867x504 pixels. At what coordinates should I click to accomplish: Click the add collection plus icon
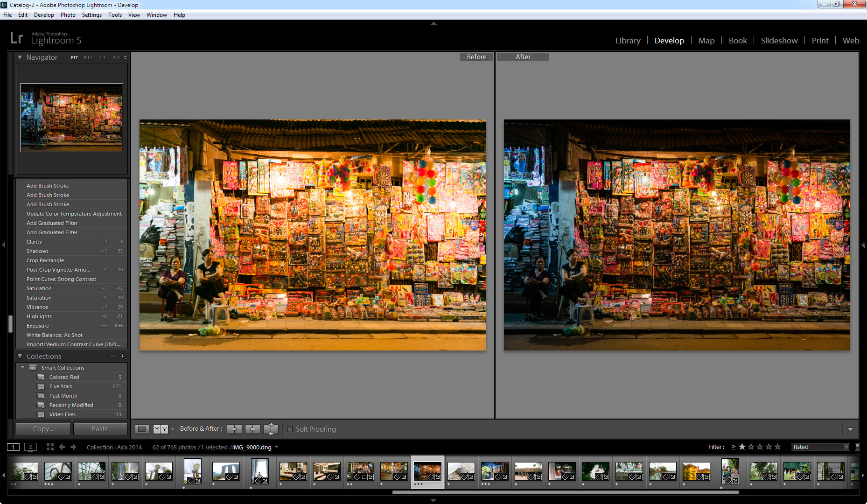pos(123,356)
